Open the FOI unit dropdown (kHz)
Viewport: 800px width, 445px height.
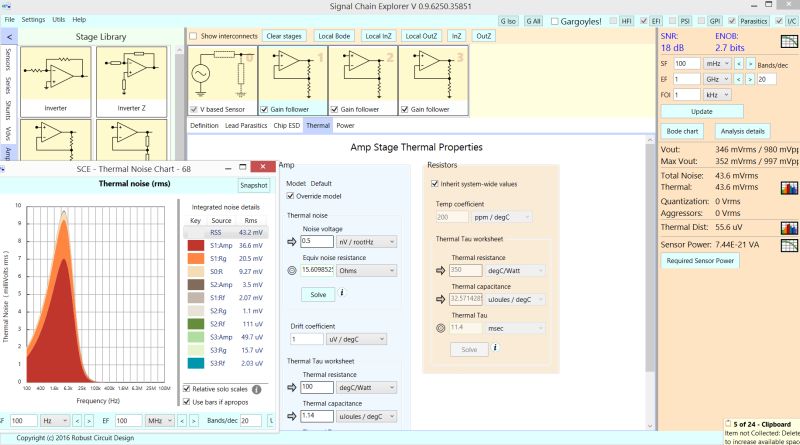[x=717, y=95]
